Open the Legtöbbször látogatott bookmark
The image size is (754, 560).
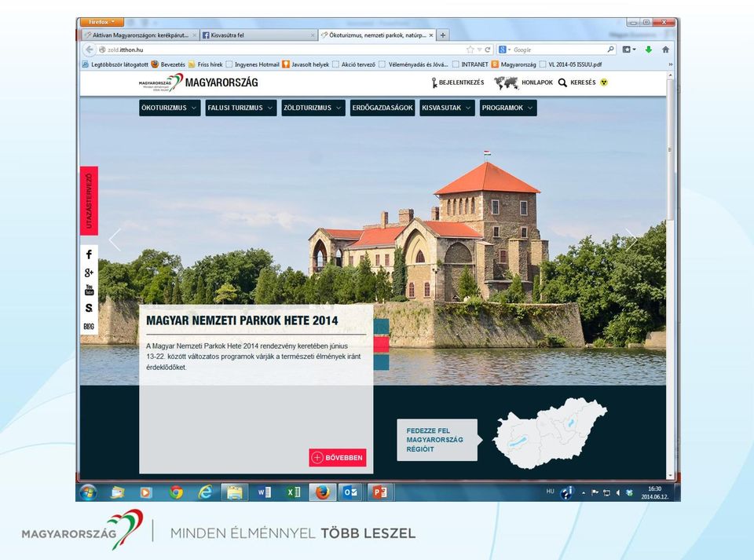(x=115, y=64)
